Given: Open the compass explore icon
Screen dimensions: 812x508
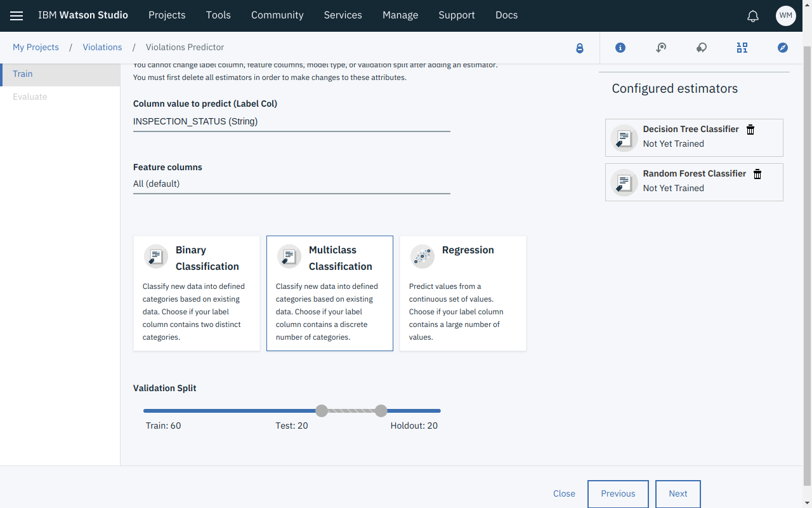Looking at the screenshot, I should 783,48.
